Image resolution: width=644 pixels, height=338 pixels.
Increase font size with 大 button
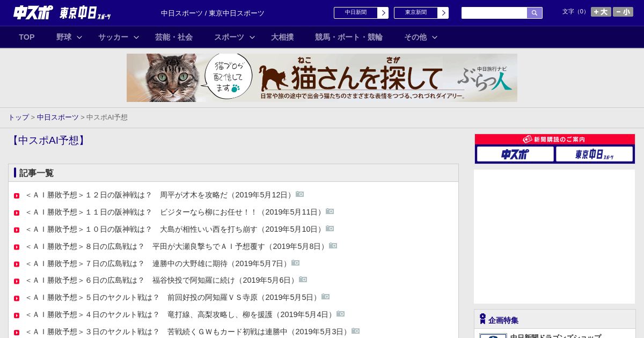[601, 12]
